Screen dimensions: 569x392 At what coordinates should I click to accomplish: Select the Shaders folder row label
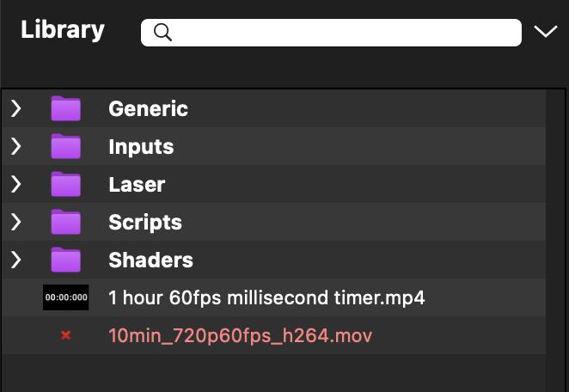150,260
